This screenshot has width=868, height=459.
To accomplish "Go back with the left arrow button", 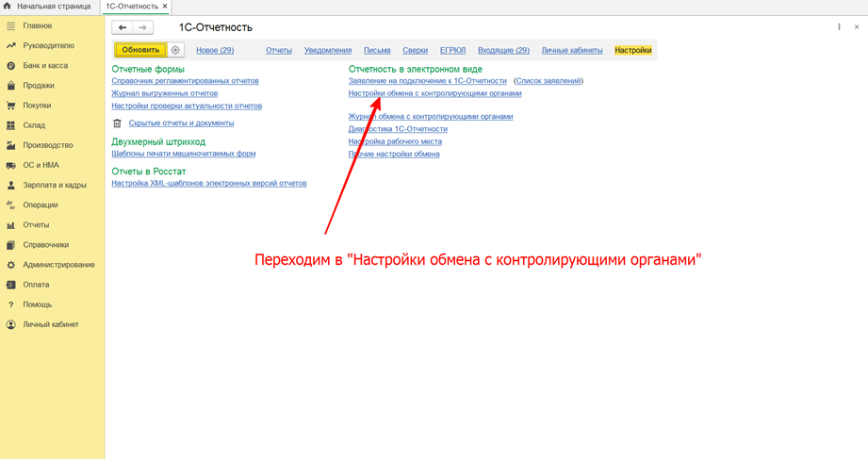I will pos(123,27).
